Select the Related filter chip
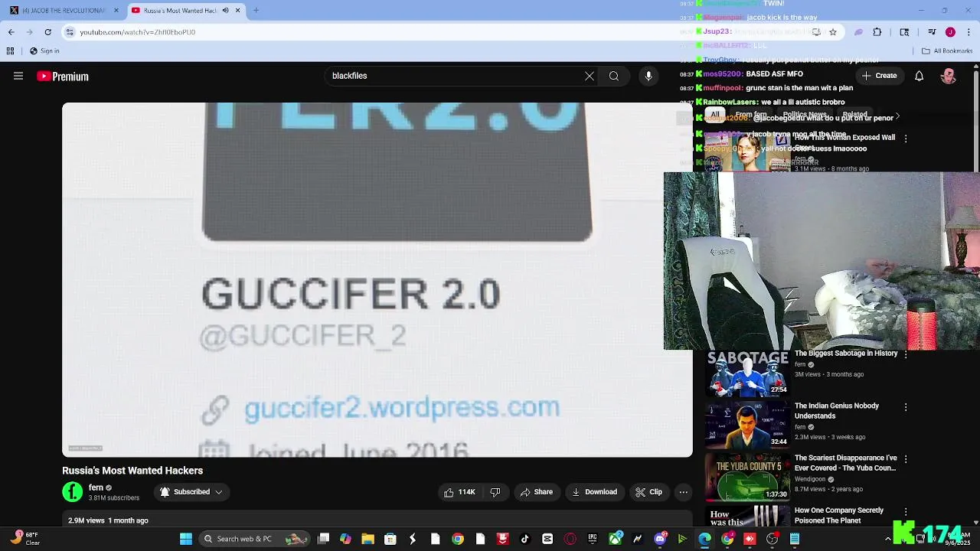 pos(854,115)
